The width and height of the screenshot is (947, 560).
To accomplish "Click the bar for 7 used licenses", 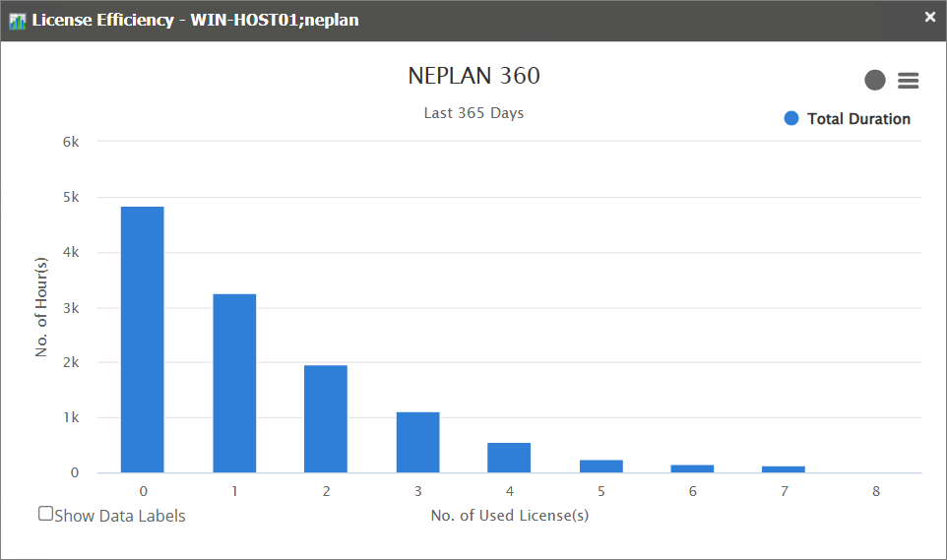I will 784,469.
